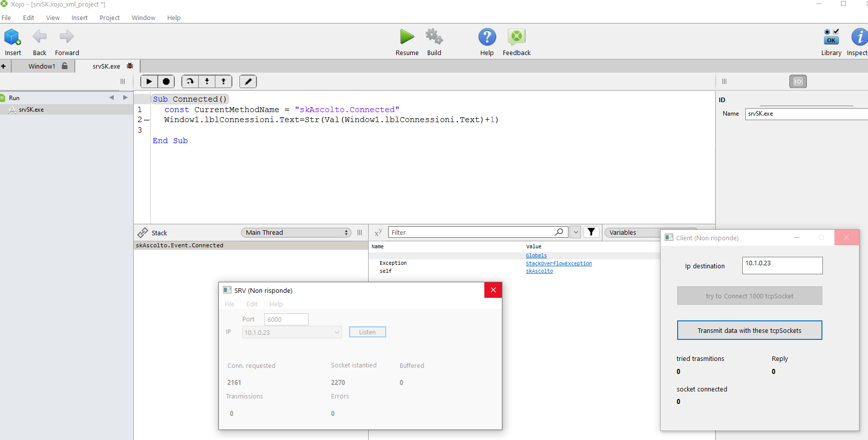
Task: Click try to Connect 1000 tcpSocket button
Action: coord(750,296)
